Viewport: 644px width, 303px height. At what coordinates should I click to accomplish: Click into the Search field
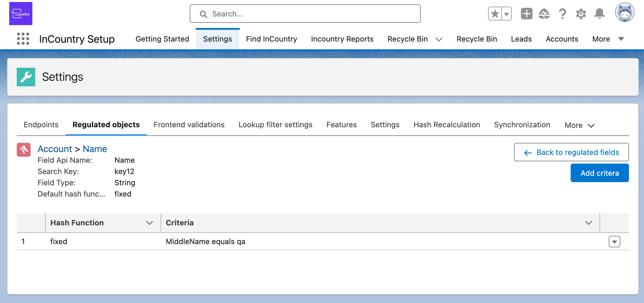305,14
